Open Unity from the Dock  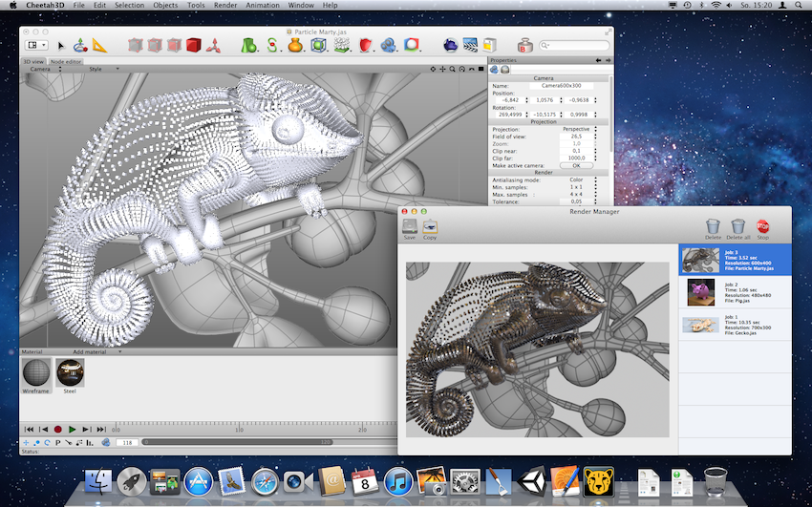pos(531,482)
